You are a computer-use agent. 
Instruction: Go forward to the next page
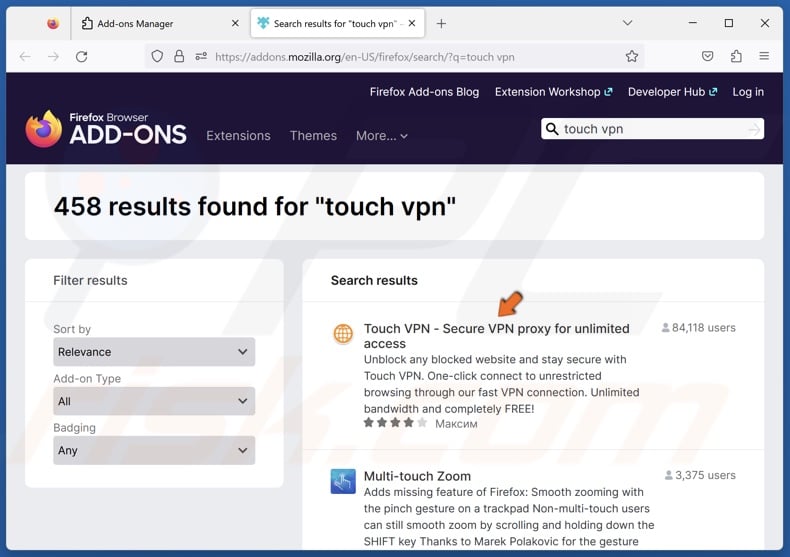[x=53, y=56]
